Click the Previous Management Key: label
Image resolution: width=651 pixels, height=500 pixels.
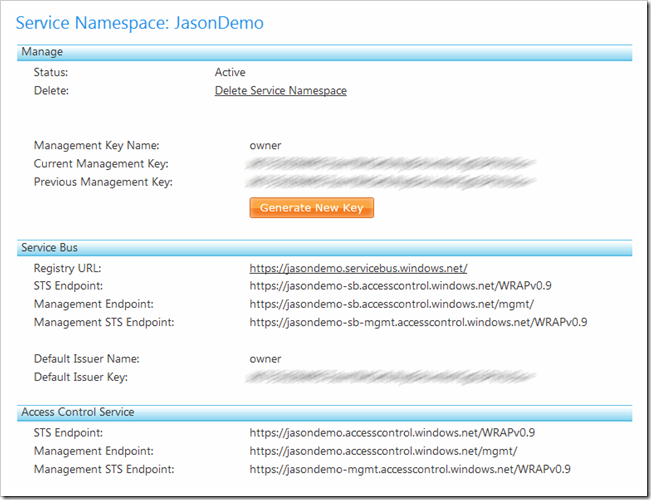pos(103,182)
